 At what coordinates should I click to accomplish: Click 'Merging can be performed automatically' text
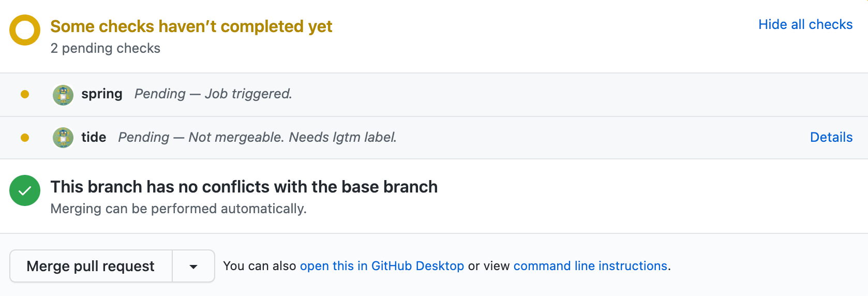178,209
